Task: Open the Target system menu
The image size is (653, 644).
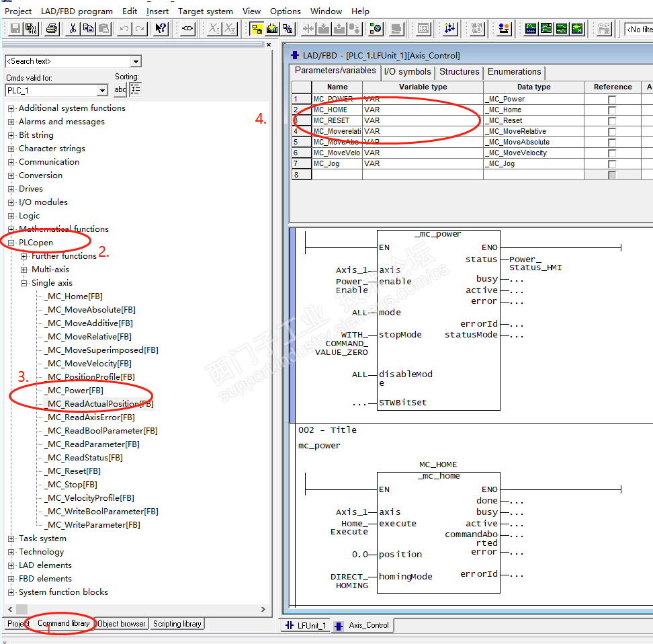Action: pyautogui.click(x=205, y=11)
